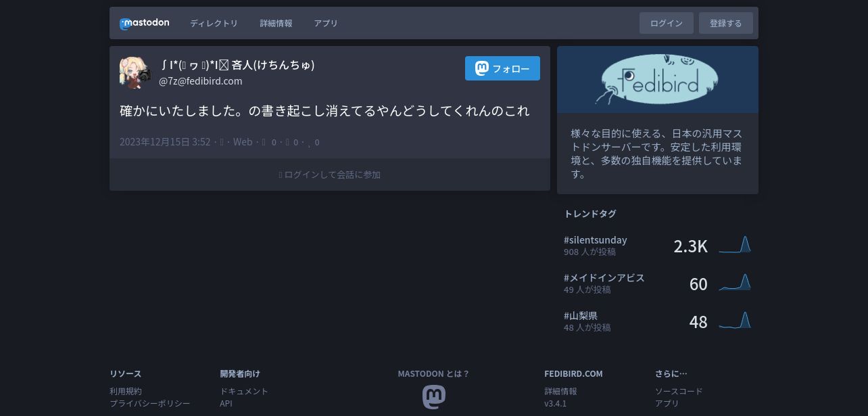Open the アプリ link in footer
The width and height of the screenshot is (868, 416).
coord(667,403)
